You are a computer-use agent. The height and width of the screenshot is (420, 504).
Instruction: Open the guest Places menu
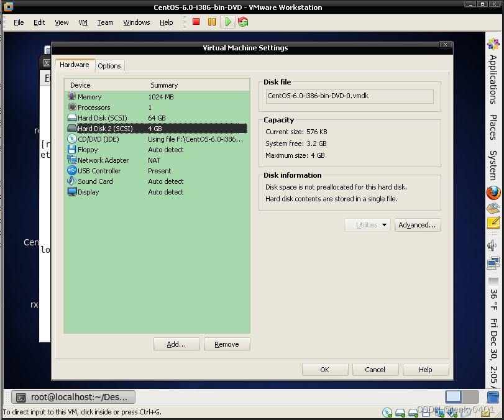[493, 127]
